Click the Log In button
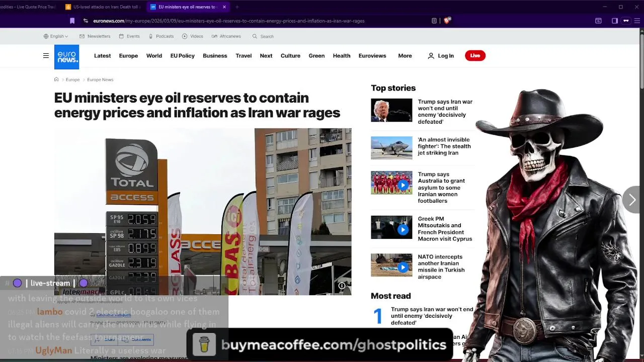This screenshot has width=644, height=362. click(441, 56)
